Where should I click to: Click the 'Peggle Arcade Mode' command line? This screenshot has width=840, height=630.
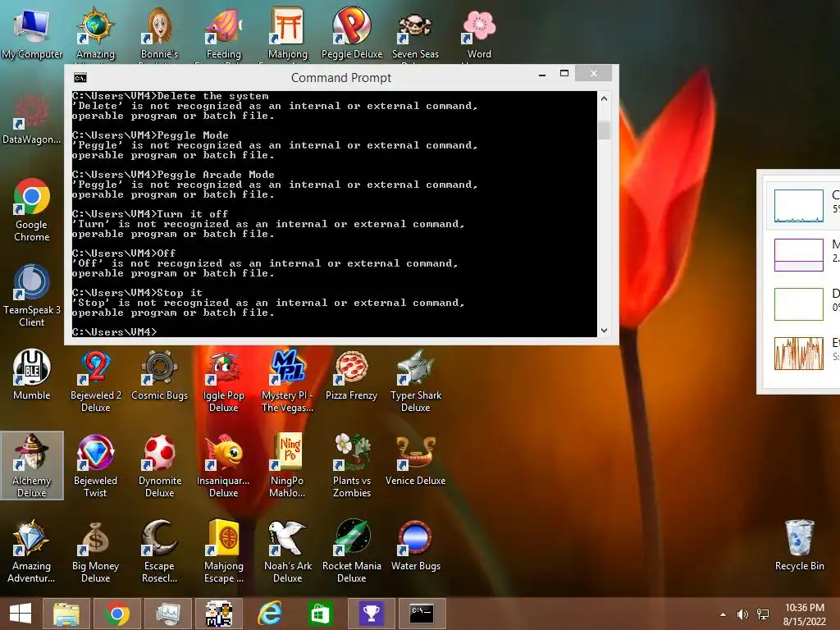174,175
